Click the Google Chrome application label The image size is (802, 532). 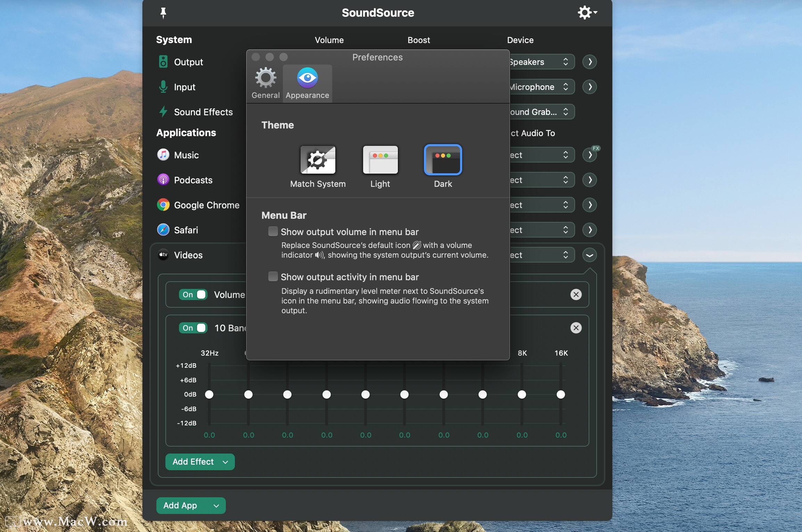[206, 205]
